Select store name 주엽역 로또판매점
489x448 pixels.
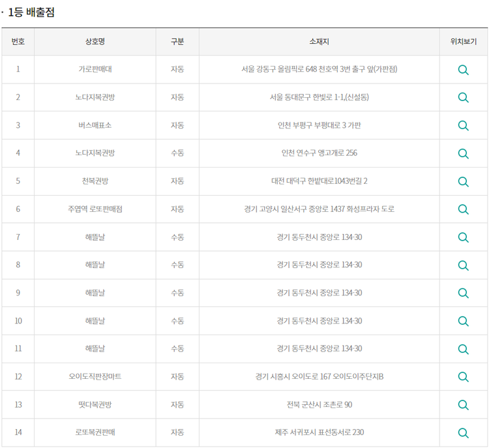(95, 209)
